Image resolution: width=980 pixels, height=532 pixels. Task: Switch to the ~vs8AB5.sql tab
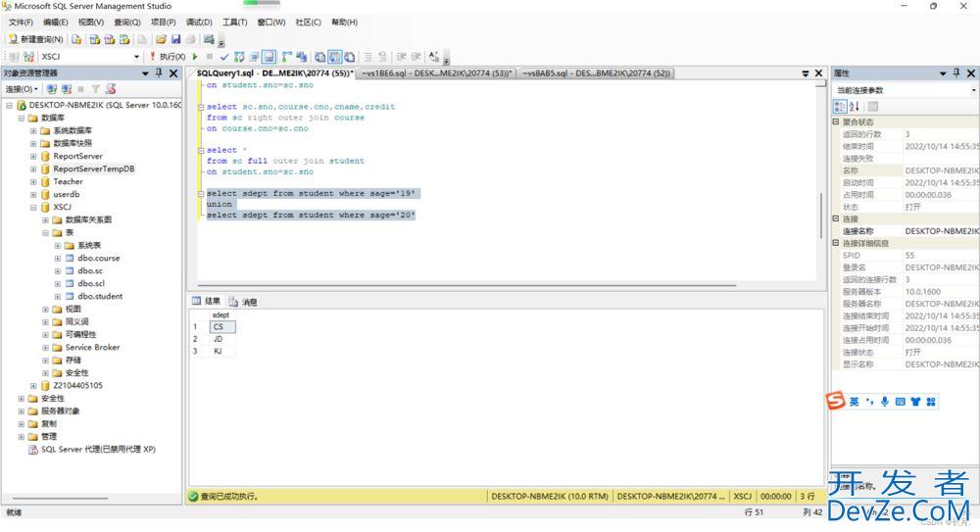[596, 73]
